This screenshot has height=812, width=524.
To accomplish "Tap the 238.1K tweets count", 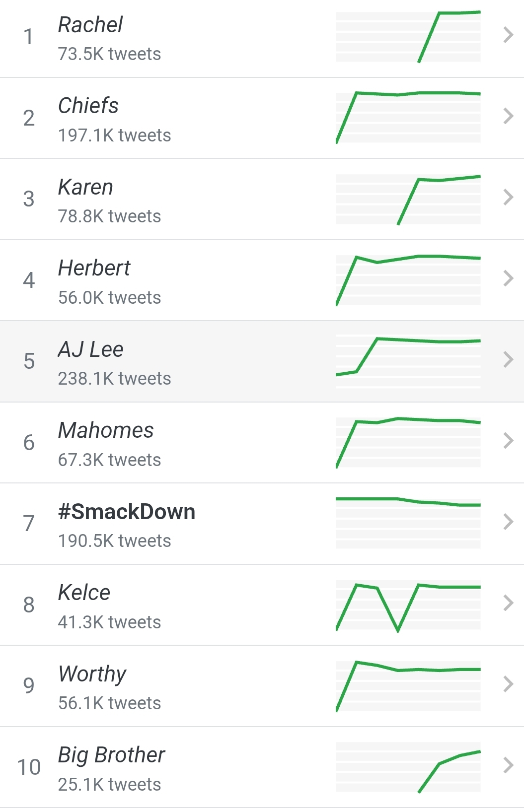I will [x=114, y=379].
